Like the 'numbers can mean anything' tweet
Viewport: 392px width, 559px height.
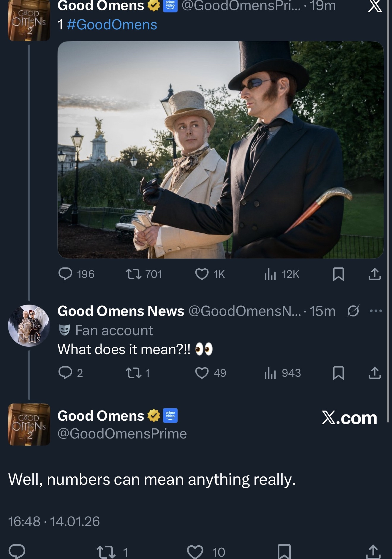click(x=195, y=552)
